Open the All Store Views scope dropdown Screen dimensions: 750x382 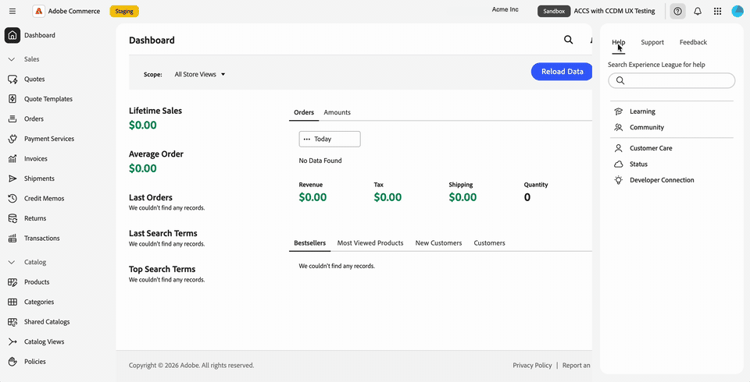pos(200,74)
